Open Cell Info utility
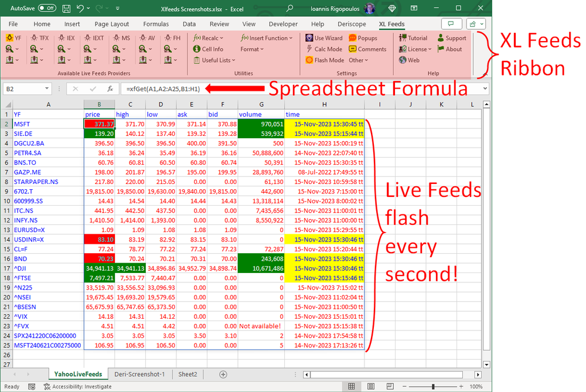The image size is (586, 392). click(x=208, y=49)
